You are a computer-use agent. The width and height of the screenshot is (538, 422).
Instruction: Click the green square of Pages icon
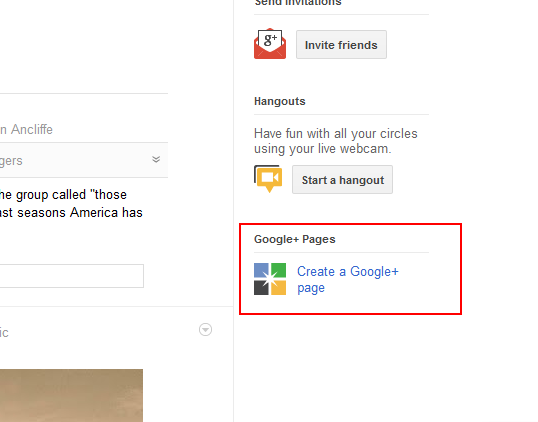[x=279, y=270]
